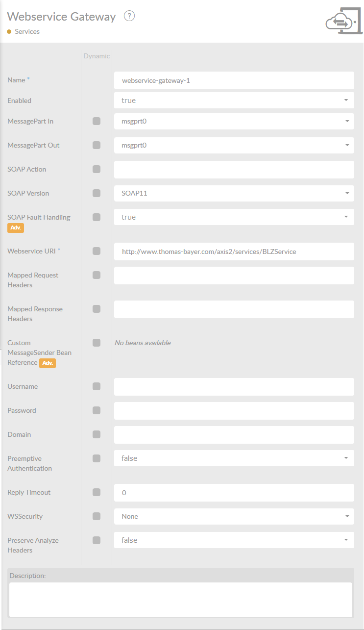Viewport: 364px width, 630px height.
Task: Enable Dynamic checkbox for MessagePart In
Action: pos(97,121)
